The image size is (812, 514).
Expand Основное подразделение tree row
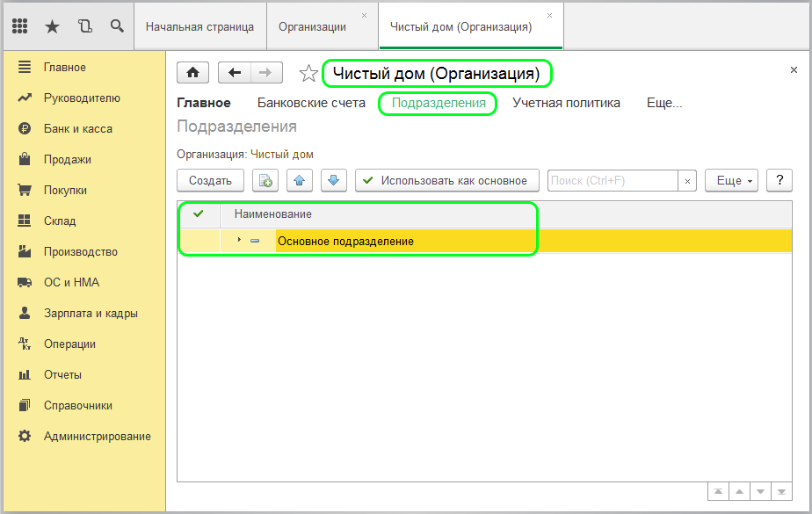[x=239, y=240]
